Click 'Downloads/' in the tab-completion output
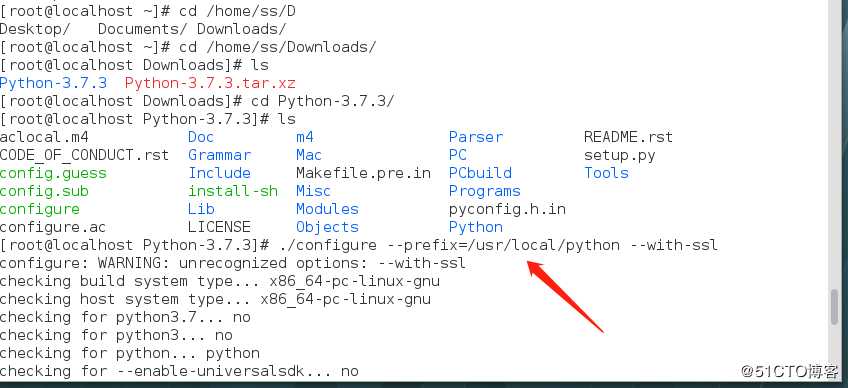The height and width of the screenshot is (388, 848). click(x=242, y=29)
